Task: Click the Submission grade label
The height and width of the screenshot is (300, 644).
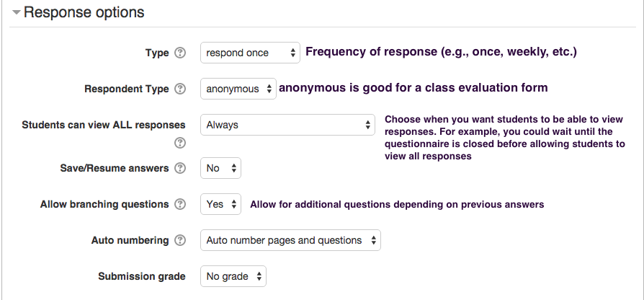Action: 142,277
